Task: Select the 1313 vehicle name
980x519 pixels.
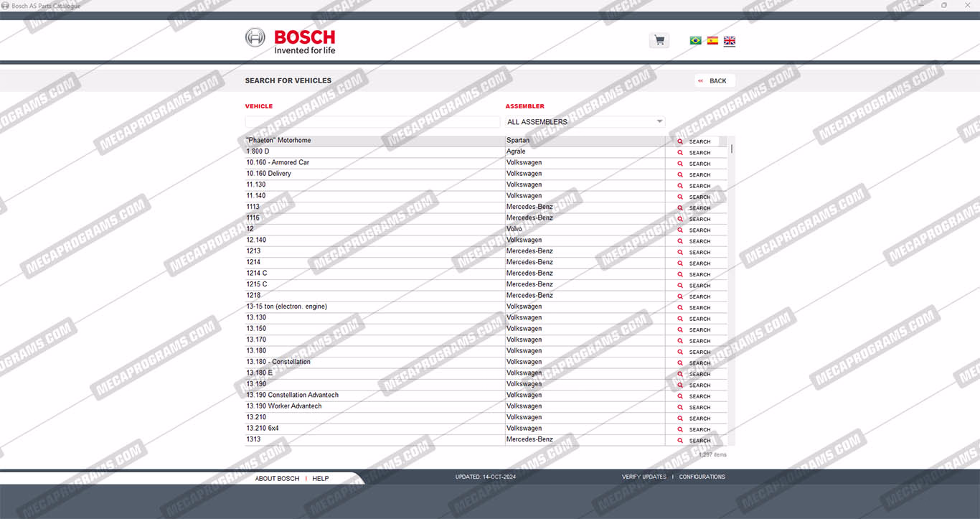Action: [x=253, y=439]
